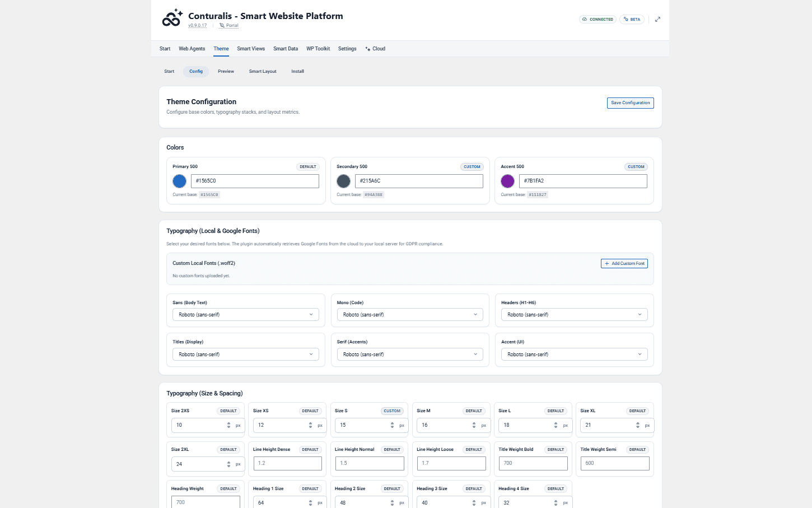
Task: Open the Accent (UI) font dropdown
Action: pyautogui.click(x=575, y=355)
